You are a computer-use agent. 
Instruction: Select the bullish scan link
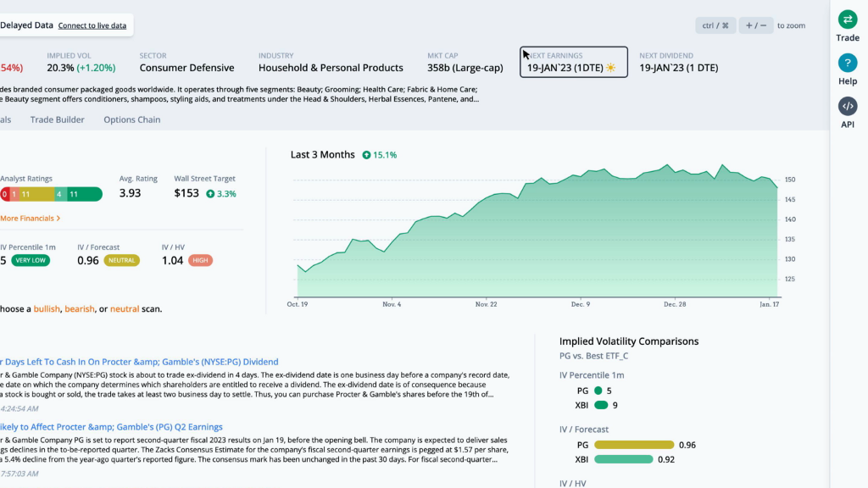47,309
